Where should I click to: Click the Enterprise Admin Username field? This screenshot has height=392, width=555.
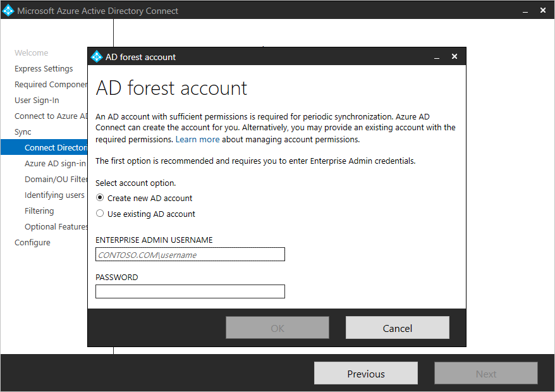pyautogui.click(x=190, y=254)
